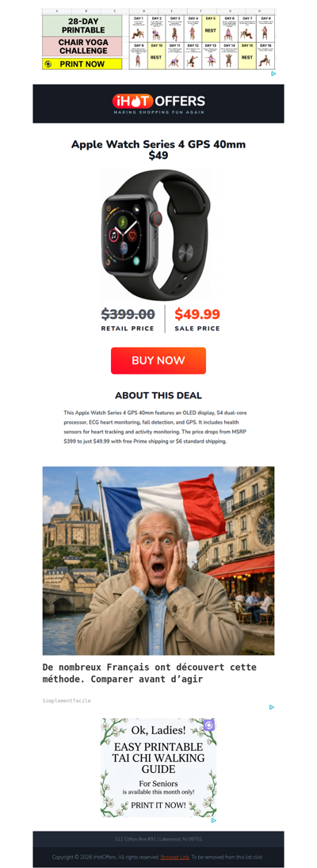The height and width of the screenshot is (868, 317).
Task: Click the purple circular icon on Tai Chi ad
Action: pos(208,725)
